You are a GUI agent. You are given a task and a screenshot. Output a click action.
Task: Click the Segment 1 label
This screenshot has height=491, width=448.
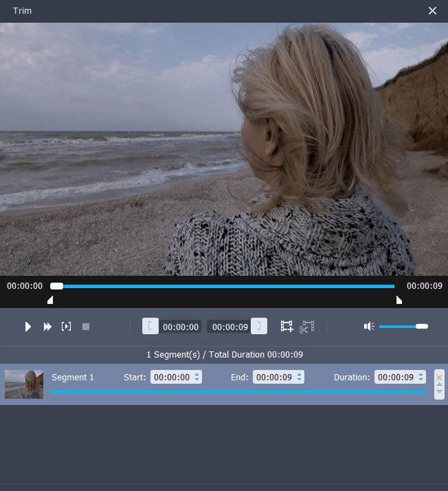coord(72,377)
